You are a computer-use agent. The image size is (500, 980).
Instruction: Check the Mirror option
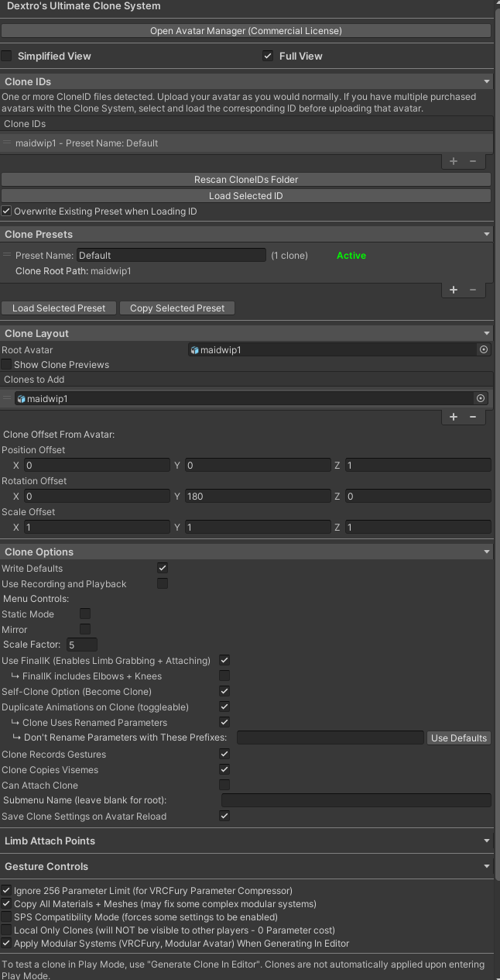pos(85,629)
